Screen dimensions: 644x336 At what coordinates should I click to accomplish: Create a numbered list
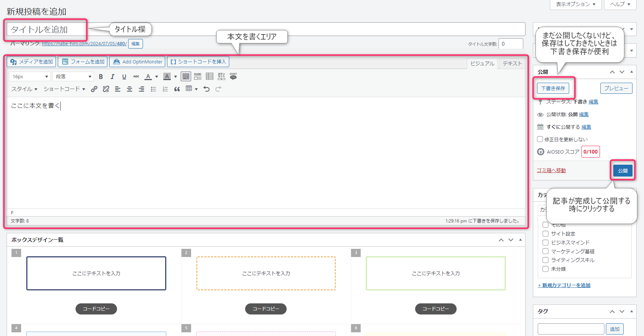(165, 89)
